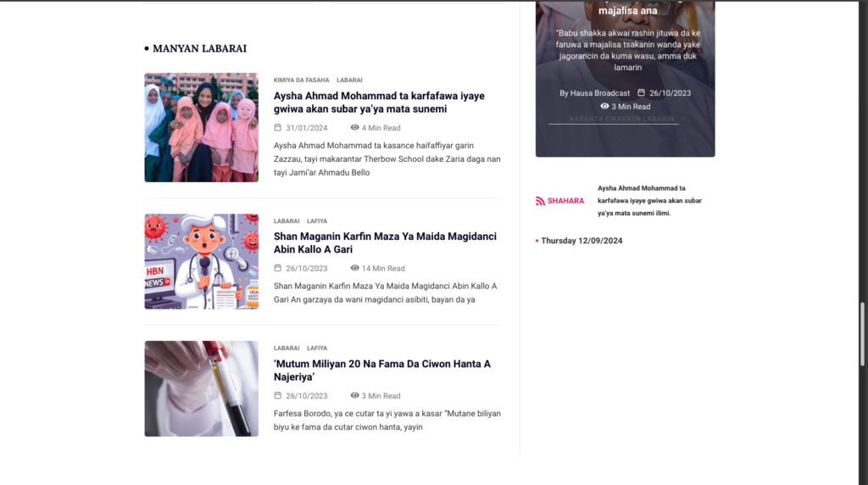Click calendar icon in the Mutum Miliyan article
The width and height of the screenshot is (868, 485).
[x=277, y=395]
